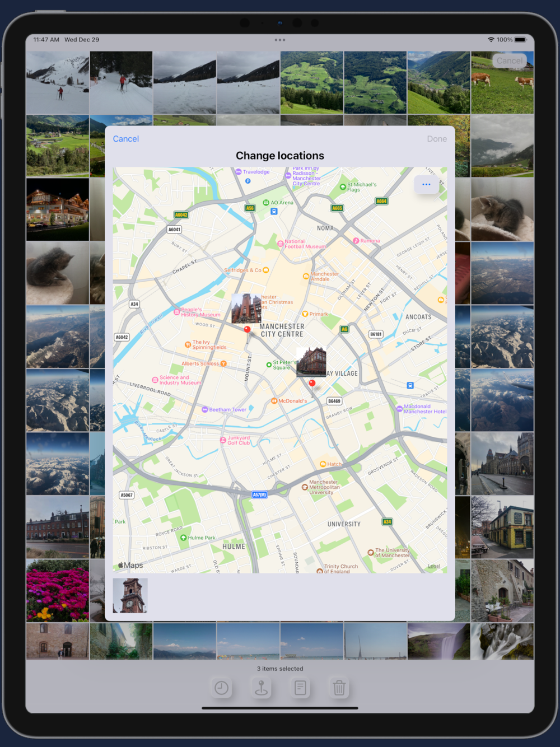
Task: Select the waterfall photo in bottom row
Action: pyautogui.click(x=438, y=642)
